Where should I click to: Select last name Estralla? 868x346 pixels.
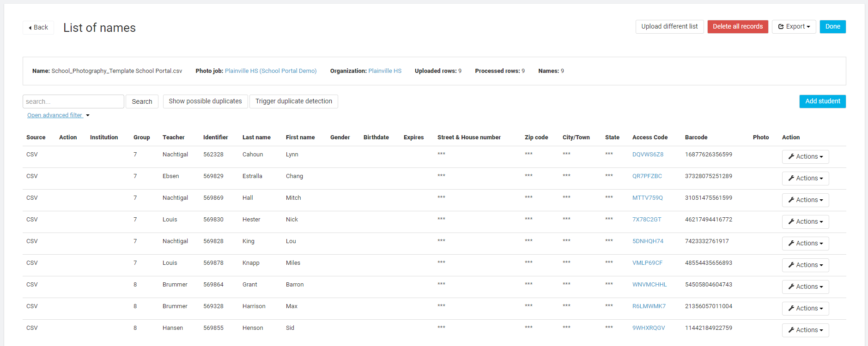click(252, 176)
